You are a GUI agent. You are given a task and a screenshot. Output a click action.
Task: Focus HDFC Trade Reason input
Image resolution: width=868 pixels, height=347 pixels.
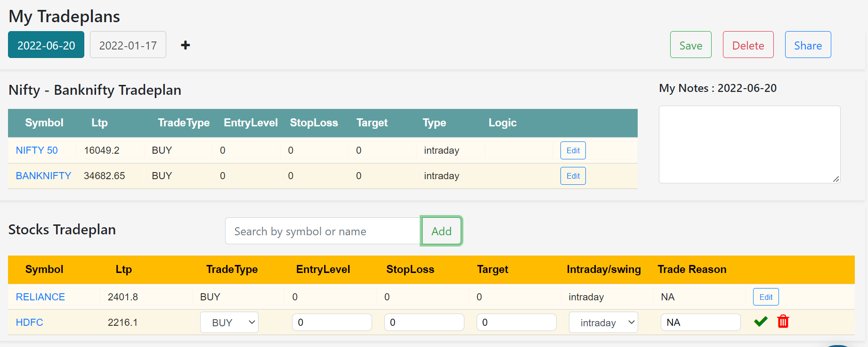click(x=701, y=322)
